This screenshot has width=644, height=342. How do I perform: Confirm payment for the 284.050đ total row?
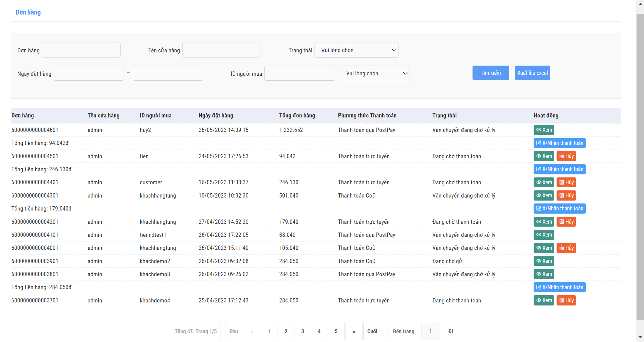pyautogui.click(x=559, y=287)
